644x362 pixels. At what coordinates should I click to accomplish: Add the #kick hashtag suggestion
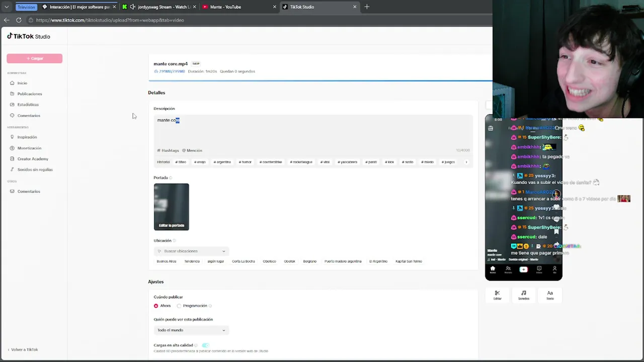389,162
